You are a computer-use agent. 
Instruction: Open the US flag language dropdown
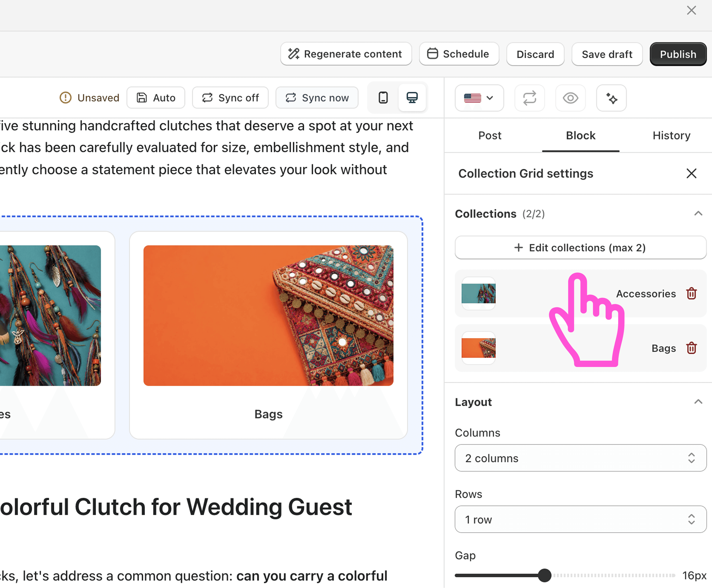[x=479, y=98]
